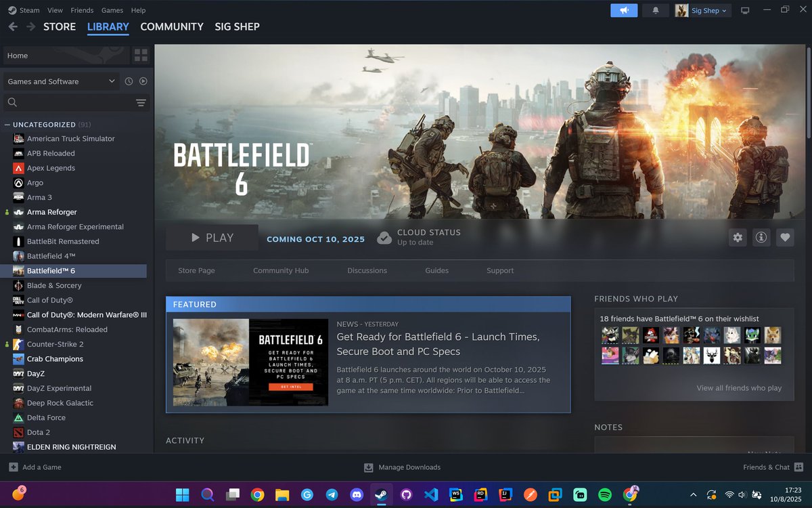Collapse the UNCATEGORIZED section
The width and height of the screenshot is (812, 508).
pos(7,125)
